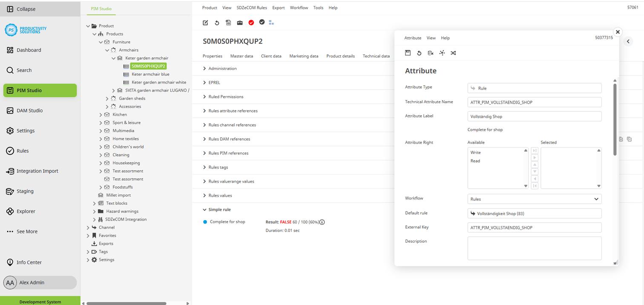
Task: Click the red checkmark circle icon
Action: (251, 23)
